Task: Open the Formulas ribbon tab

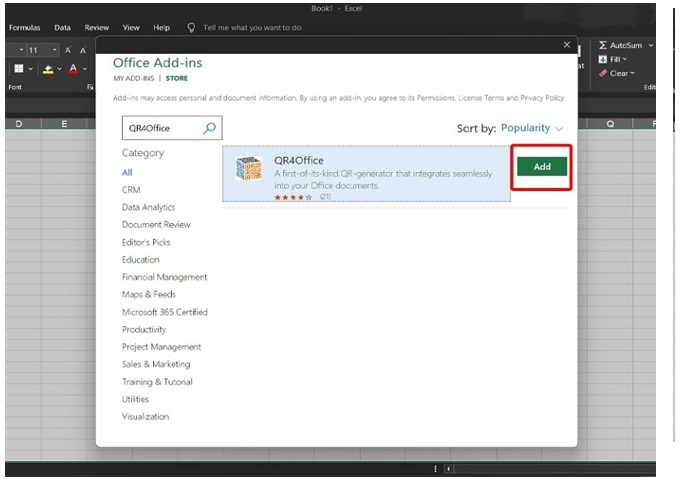Action: coord(24,27)
